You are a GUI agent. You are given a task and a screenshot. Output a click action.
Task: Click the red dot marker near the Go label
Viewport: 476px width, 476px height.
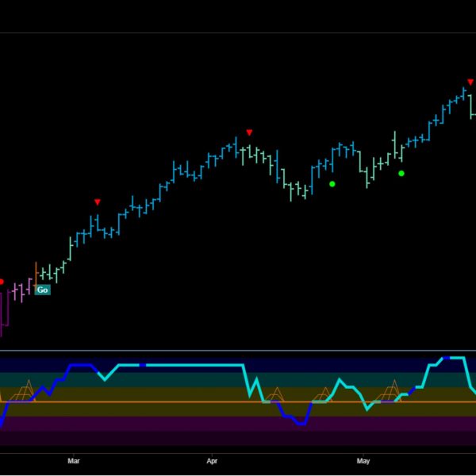pos(2,282)
